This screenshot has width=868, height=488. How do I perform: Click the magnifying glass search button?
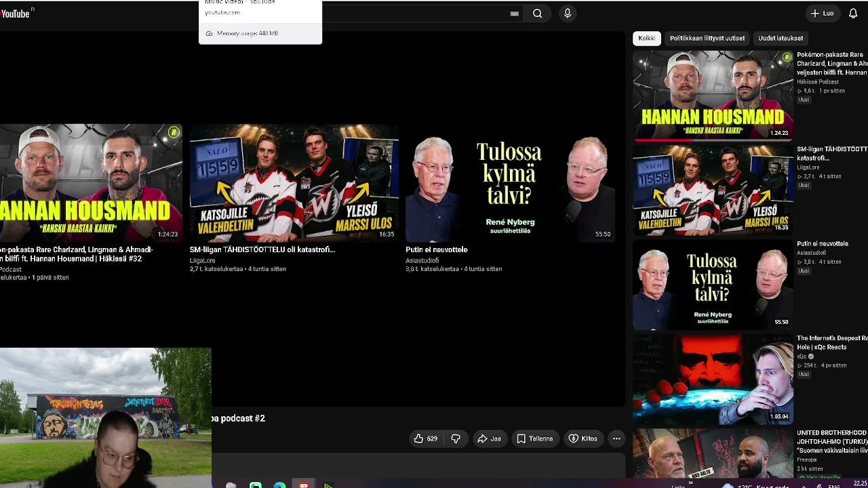[537, 14]
